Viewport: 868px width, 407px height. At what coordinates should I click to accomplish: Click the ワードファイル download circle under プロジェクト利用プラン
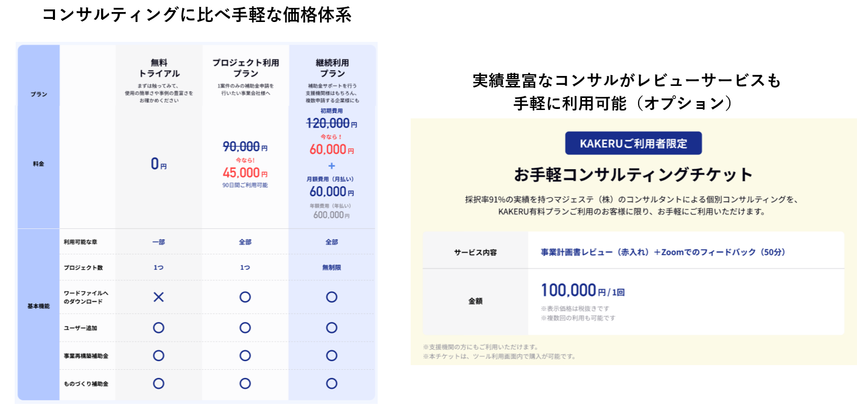coord(245,297)
